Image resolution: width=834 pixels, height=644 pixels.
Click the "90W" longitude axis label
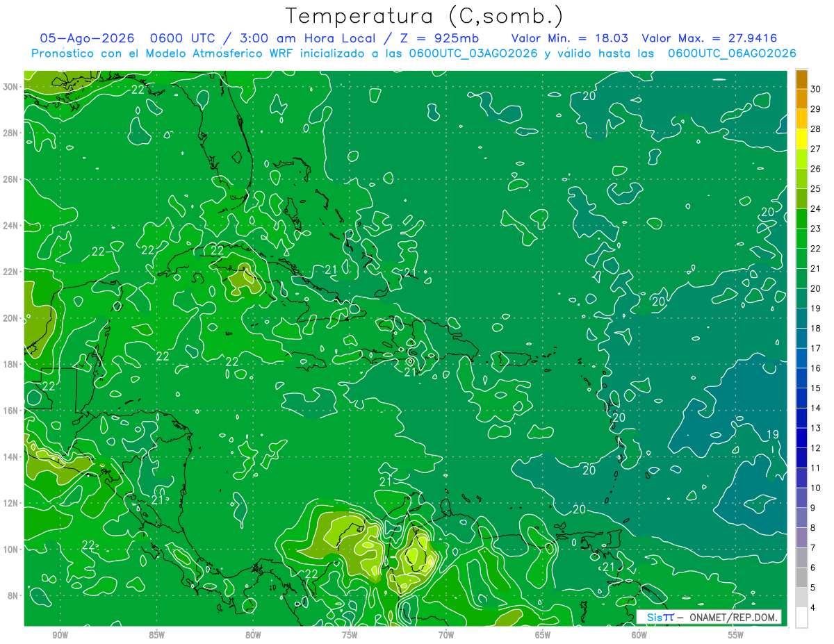click(60, 635)
